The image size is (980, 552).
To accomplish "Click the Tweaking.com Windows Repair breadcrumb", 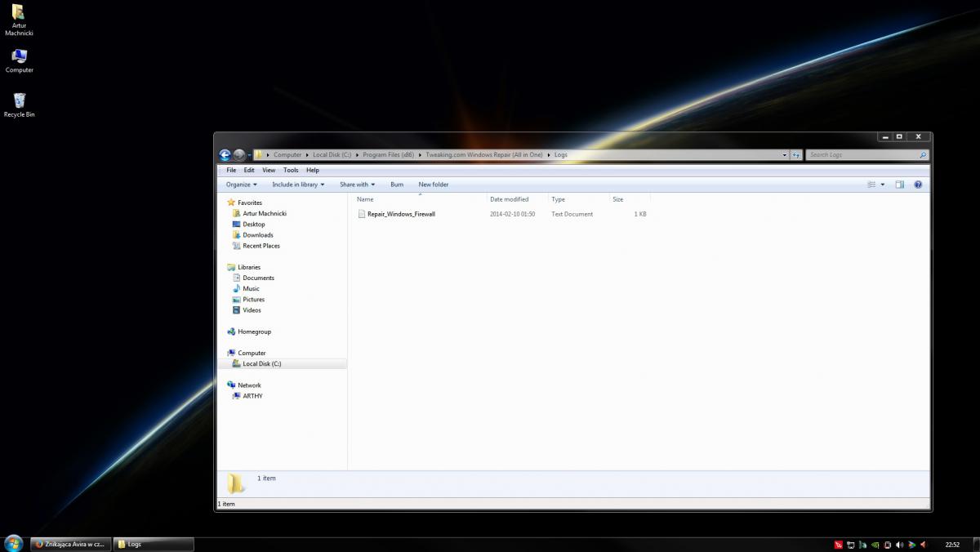I will (484, 154).
